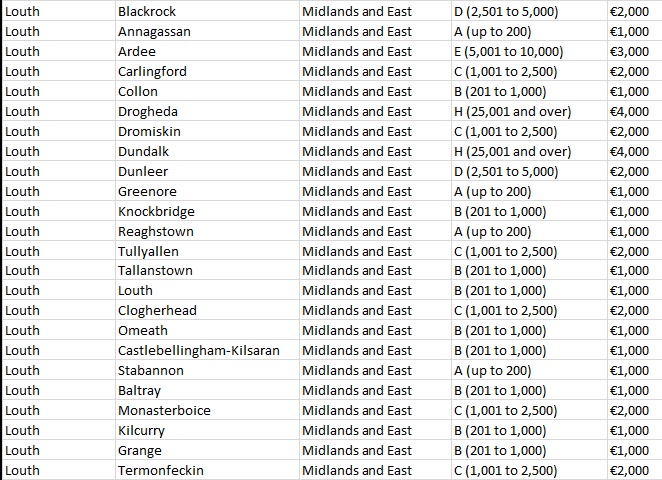Image resolution: width=662 pixels, height=480 pixels.
Task: Click the Dundalk town cell
Action: point(207,151)
